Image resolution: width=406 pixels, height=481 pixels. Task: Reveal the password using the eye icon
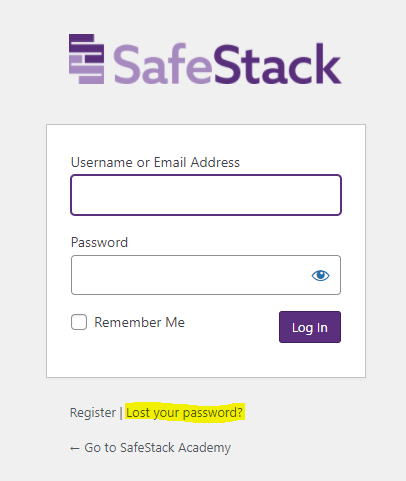(320, 275)
